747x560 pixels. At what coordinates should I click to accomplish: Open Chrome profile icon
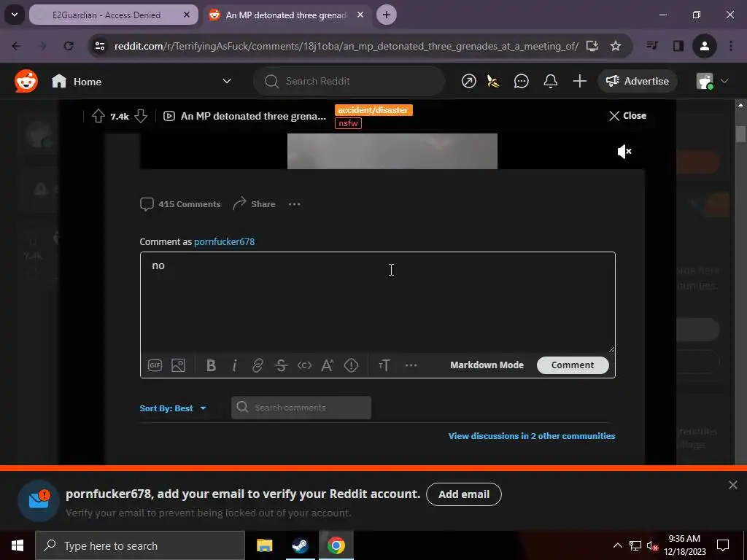coord(705,46)
